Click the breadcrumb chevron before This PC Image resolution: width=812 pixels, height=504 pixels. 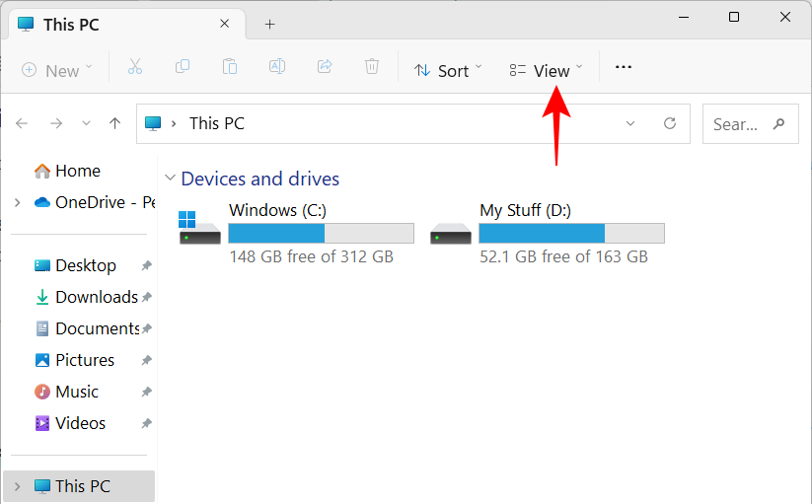click(x=174, y=123)
